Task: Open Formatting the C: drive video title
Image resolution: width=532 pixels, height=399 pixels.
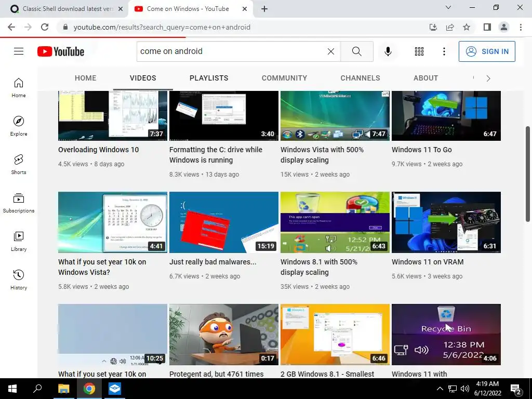Action: [x=216, y=155]
